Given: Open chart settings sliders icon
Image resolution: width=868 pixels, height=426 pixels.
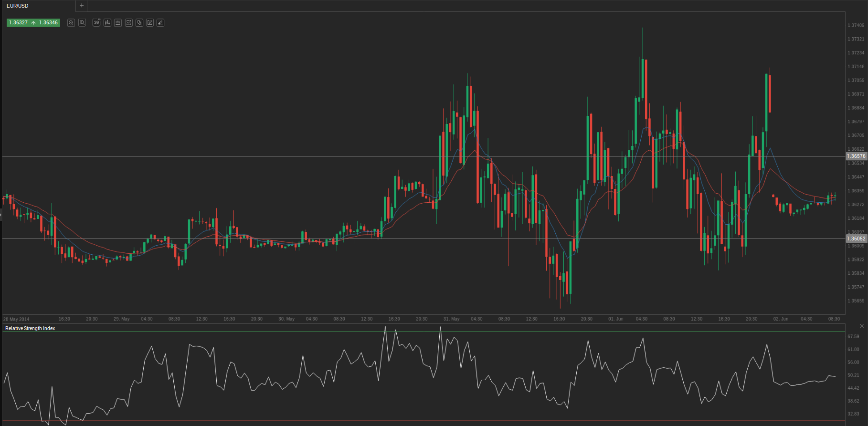Looking at the screenshot, I should pos(118,22).
